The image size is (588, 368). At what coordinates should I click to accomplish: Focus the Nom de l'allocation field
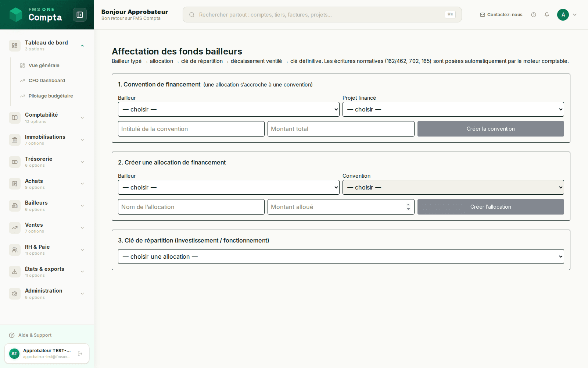[x=191, y=207]
